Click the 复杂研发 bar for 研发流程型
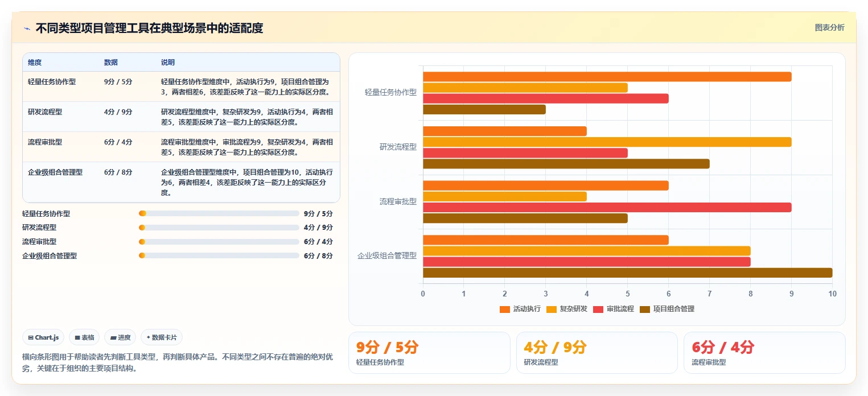Image resolution: width=868 pixels, height=396 pixels. [x=607, y=142]
